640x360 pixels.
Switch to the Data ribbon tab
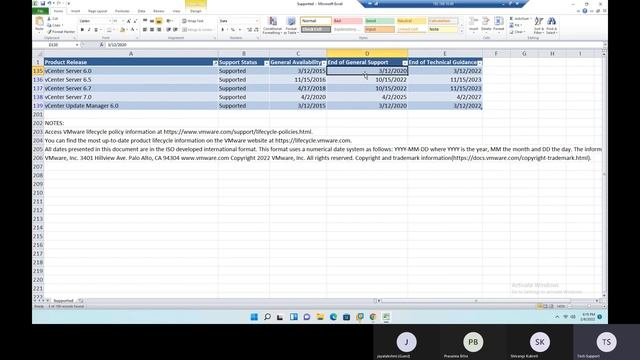pos(141,11)
